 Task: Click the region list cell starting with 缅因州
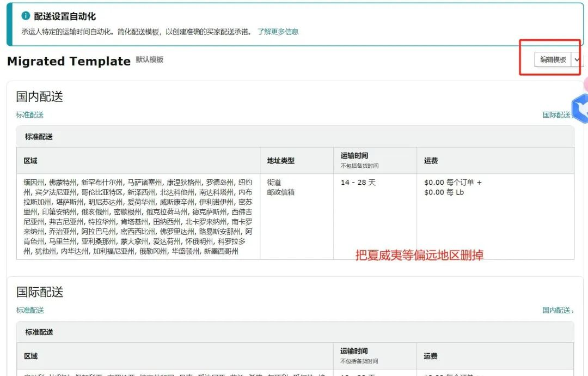(x=138, y=216)
